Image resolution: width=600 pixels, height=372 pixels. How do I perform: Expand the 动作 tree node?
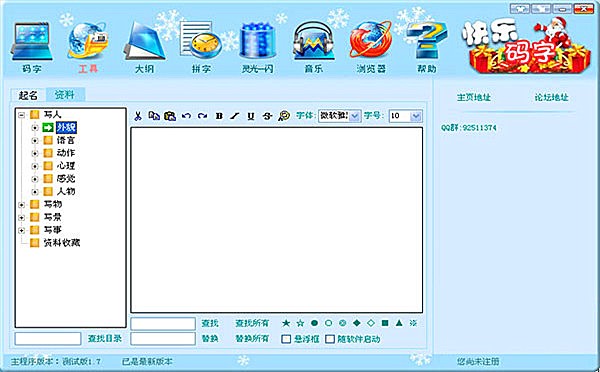[x=35, y=153]
